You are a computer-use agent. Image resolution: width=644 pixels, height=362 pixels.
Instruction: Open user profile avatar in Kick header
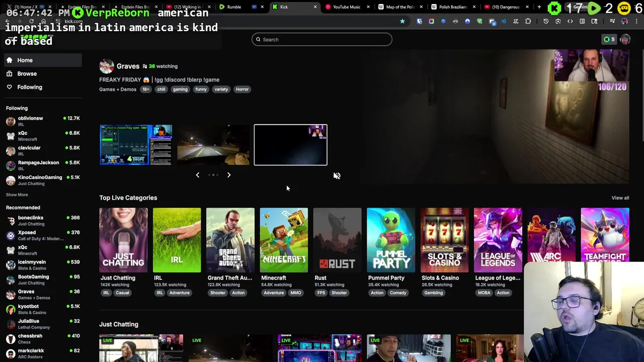point(625,40)
